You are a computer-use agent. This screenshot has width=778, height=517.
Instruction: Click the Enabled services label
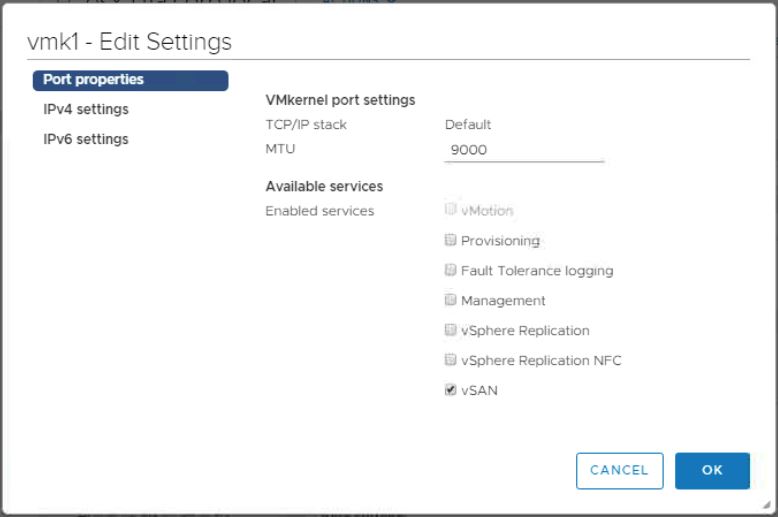[319, 211]
